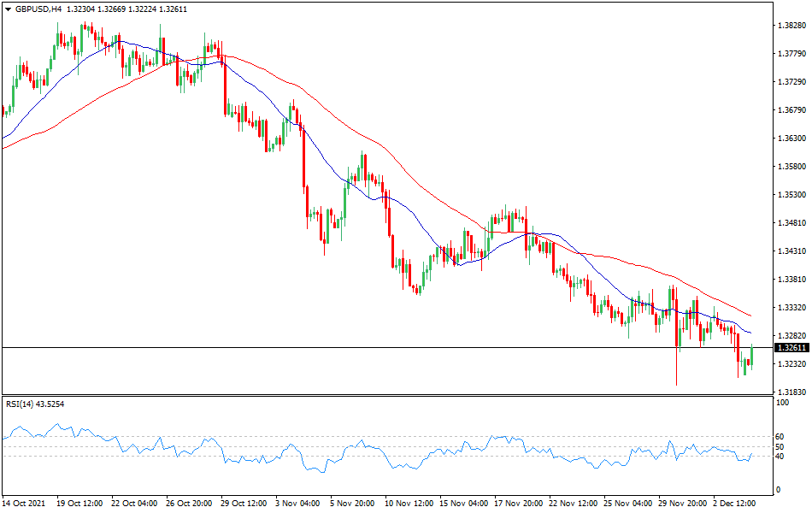Image resolution: width=812 pixels, height=513 pixels.
Task: Click RSI scale level 60
Action: click(780, 437)
